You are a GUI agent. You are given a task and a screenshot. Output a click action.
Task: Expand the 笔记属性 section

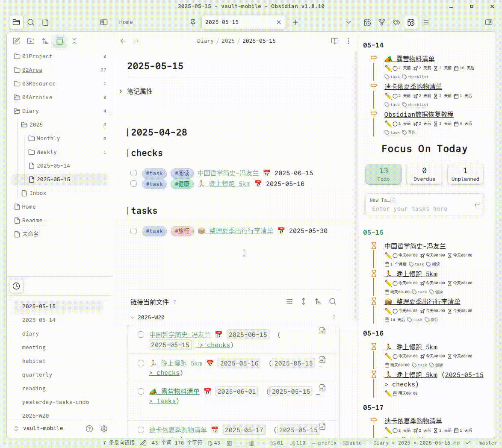tap(121, 91)
